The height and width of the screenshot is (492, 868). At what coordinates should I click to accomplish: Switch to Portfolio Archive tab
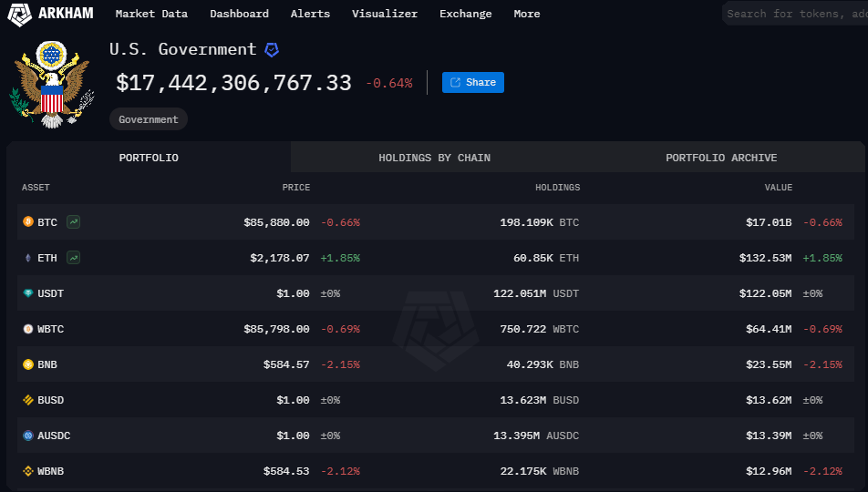click(721, 158)
